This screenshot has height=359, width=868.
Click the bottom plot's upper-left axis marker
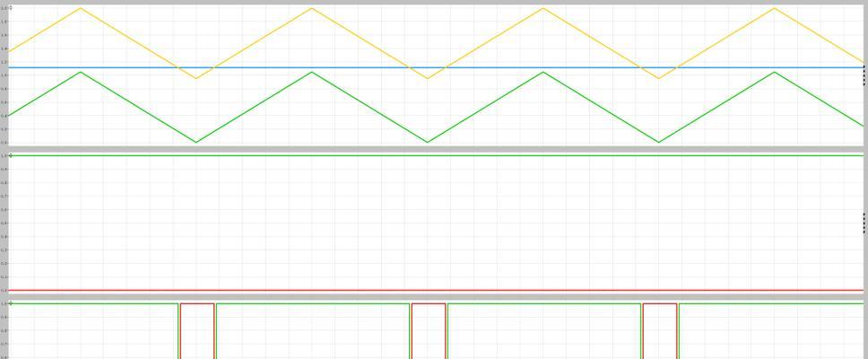[x=11, y=303]
